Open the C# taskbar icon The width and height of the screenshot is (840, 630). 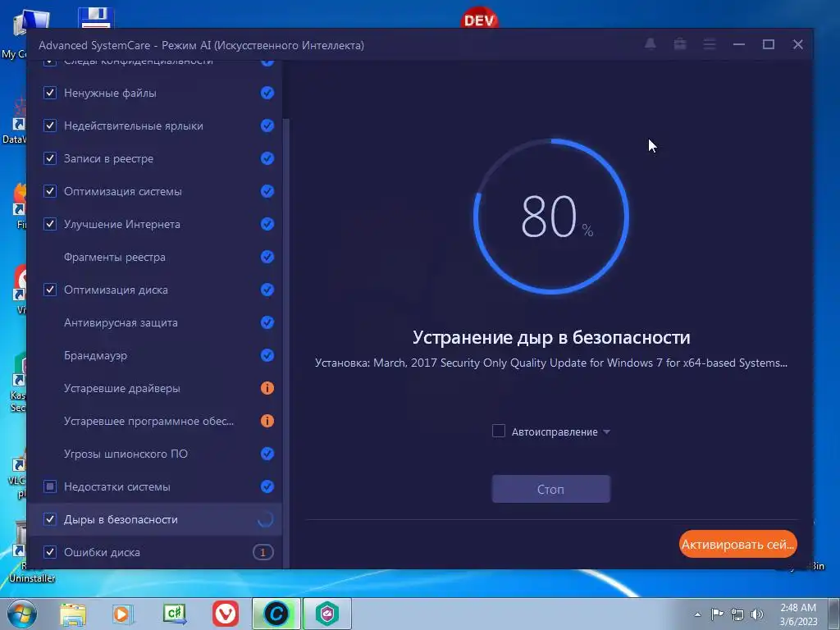175,614
